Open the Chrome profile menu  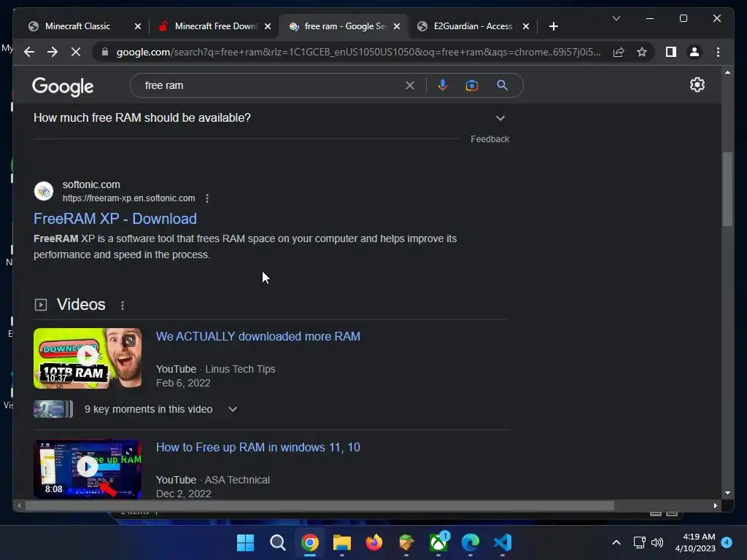(x=694, y=52)
